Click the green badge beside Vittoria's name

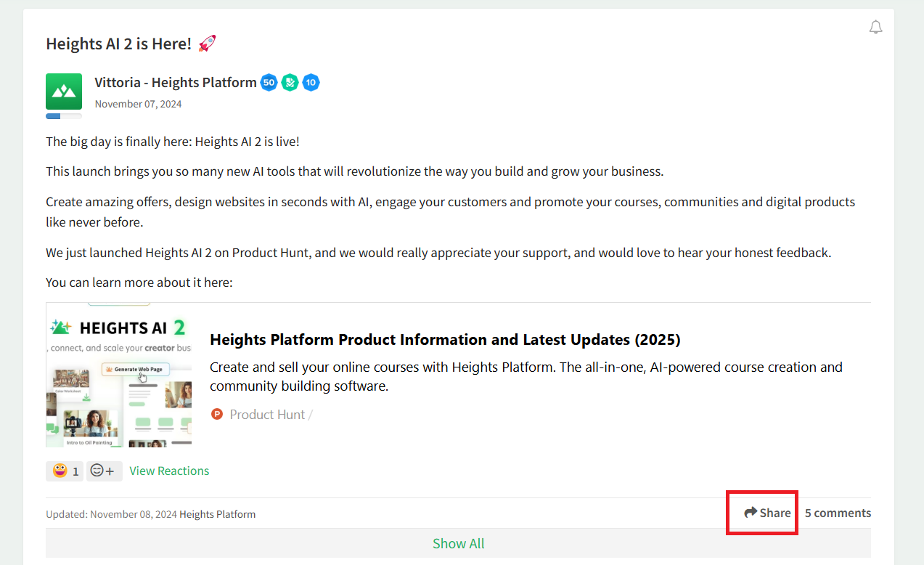click(290, 82)
